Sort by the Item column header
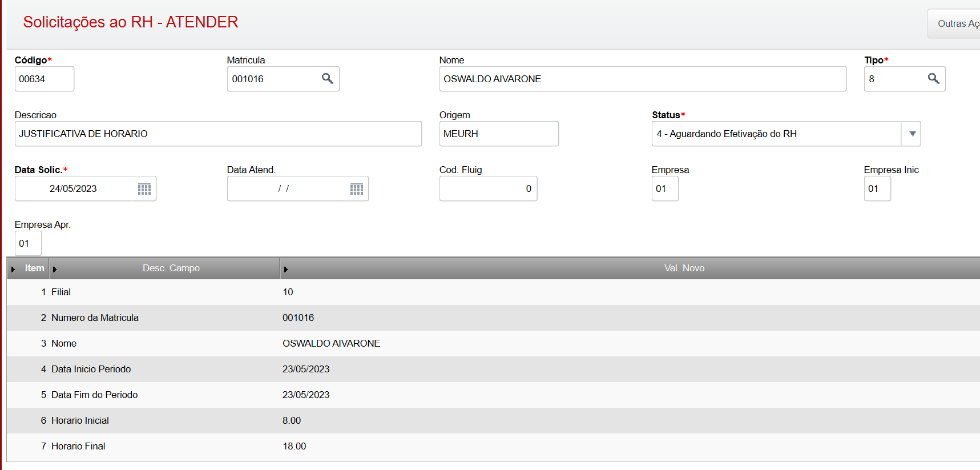This screenshot has height=470, width=980. coord(34,268)
